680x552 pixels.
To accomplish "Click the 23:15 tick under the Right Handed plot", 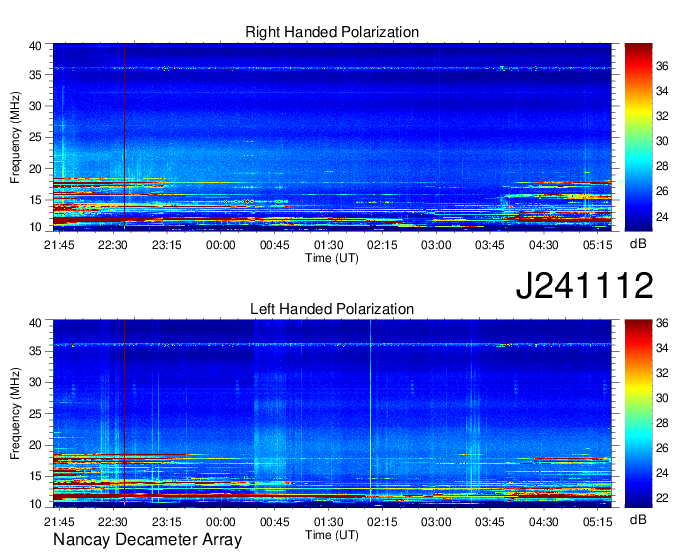I will click(167, 245).
